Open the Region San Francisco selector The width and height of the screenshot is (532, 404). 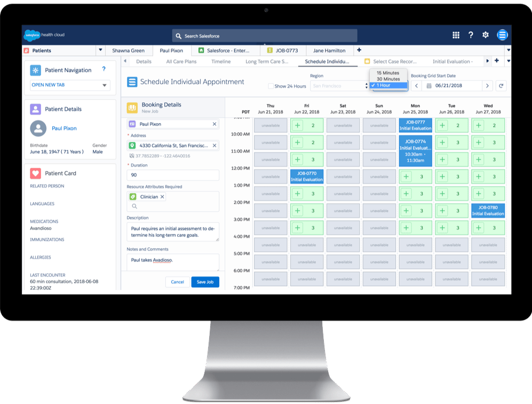[339, 86]
